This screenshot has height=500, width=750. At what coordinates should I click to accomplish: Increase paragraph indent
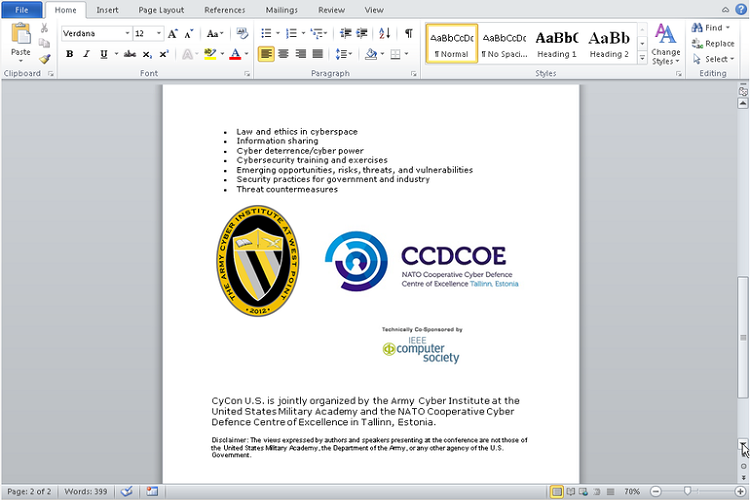click(362, 33)
